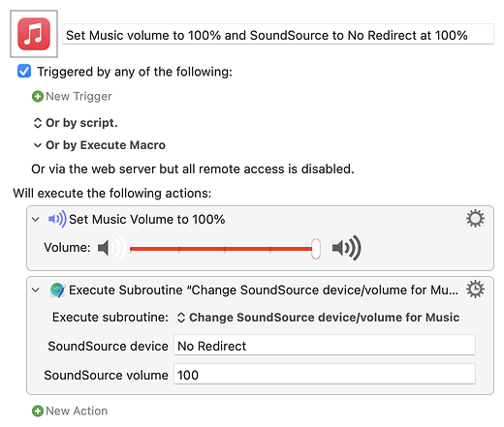Toggle the Triggered by any of the following checkbox

[24, 72]
